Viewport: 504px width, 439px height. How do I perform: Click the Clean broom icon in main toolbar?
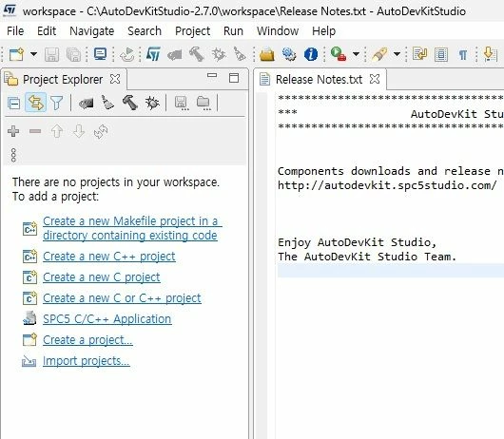pos(240,54)
